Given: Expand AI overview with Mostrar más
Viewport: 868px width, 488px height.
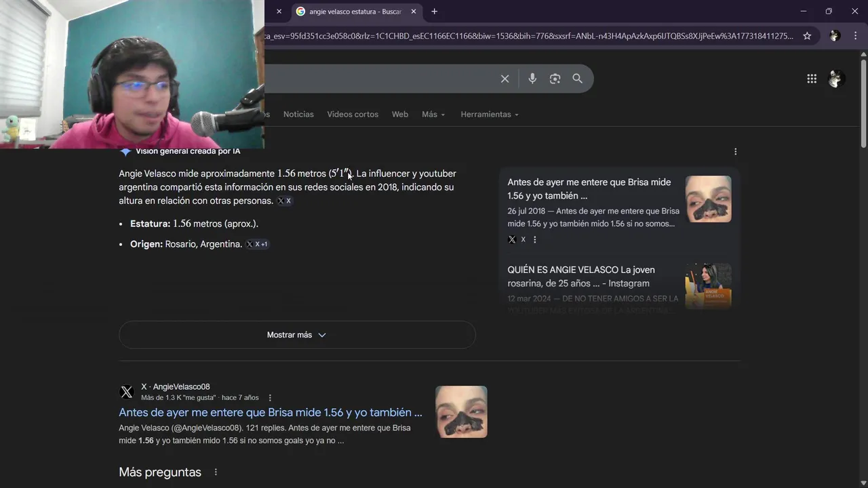Looking at the screenshot, I should [297, 335].
